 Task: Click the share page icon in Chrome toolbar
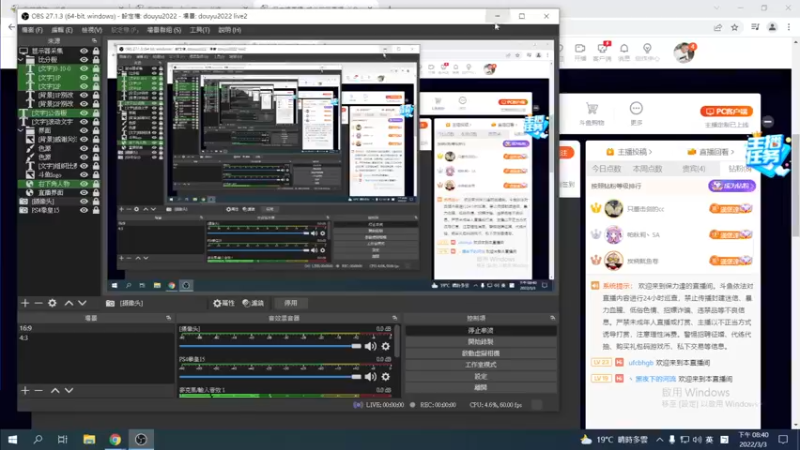[718, 28]
